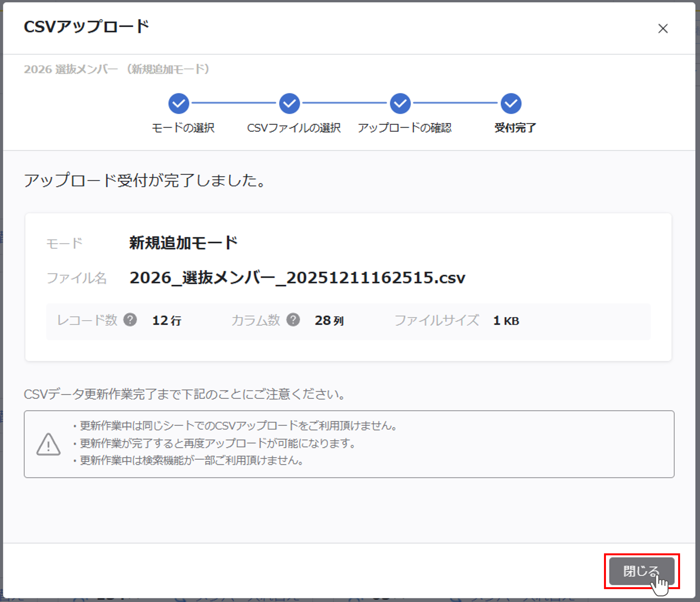The image size is (700, 602).
Task: Click the help icon next to レコード数
Action: 130,319
